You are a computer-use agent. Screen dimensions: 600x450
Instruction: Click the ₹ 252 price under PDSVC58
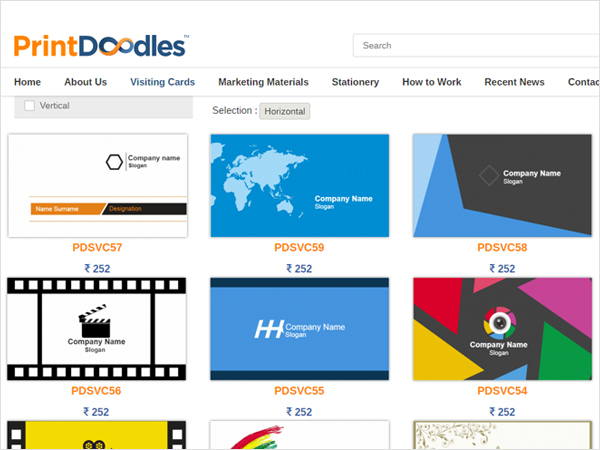(502, 269)
